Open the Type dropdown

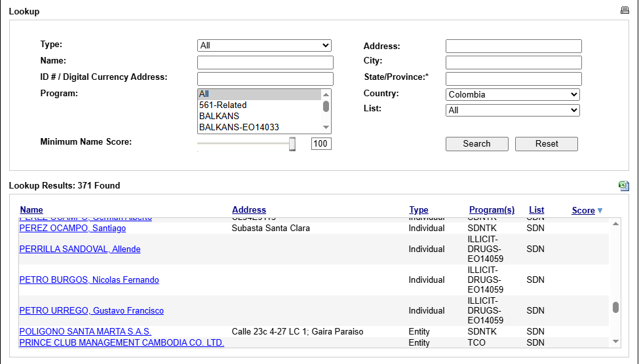(264, 46)
